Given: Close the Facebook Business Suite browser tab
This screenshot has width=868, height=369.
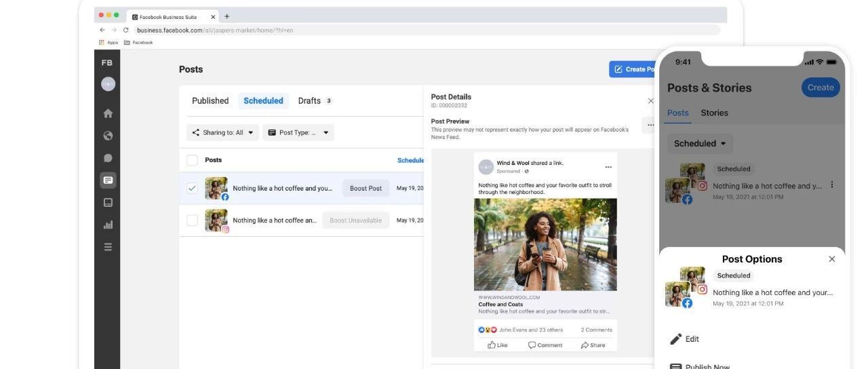Looking at the screenshot, I should pyautogui.click(x=213, y=16).
